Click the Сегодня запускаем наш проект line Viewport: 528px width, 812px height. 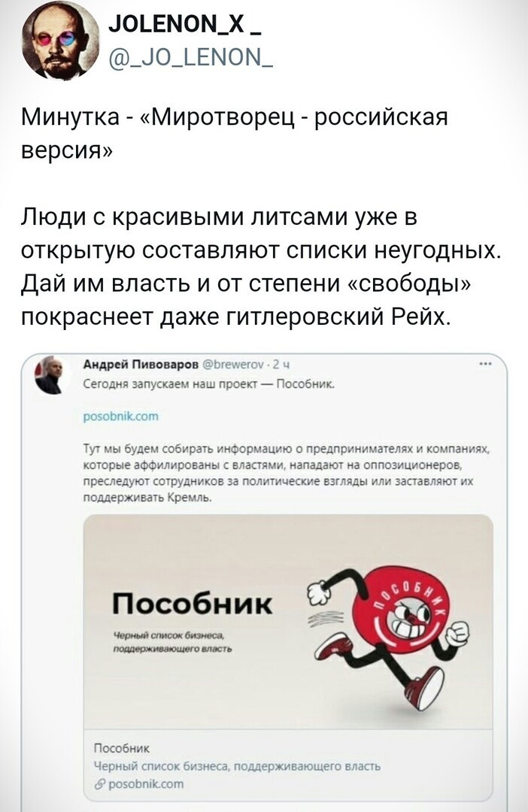click(210, 384)
